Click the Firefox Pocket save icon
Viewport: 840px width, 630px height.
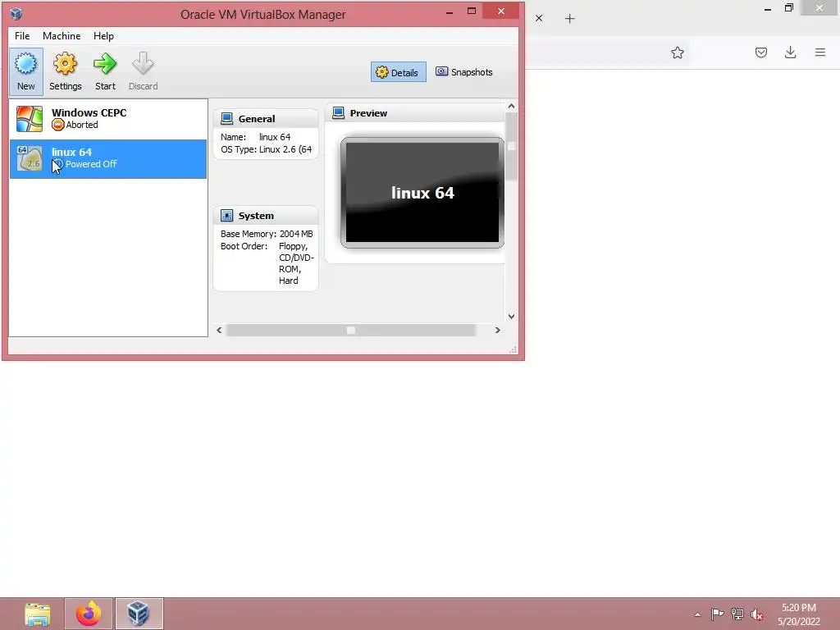pos(760,52)
